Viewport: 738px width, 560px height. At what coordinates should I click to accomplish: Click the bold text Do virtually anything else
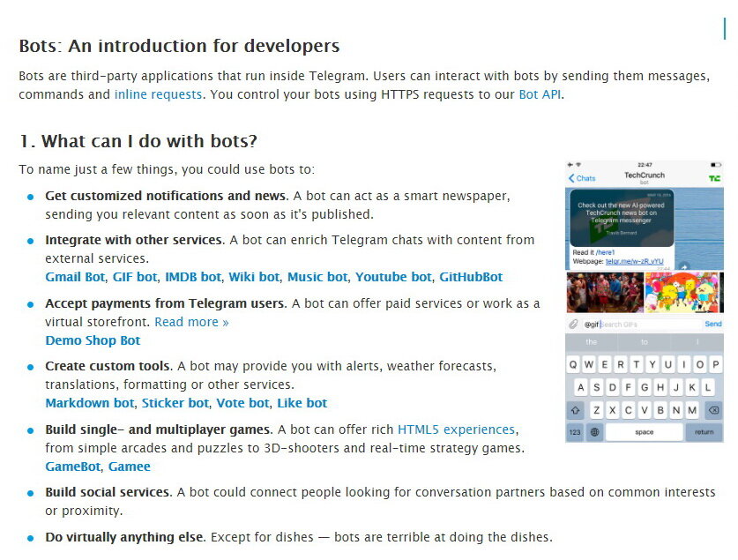126,537
